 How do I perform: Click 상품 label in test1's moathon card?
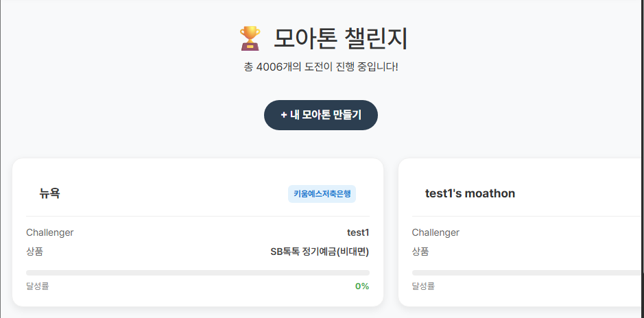(x=420, y=252)
